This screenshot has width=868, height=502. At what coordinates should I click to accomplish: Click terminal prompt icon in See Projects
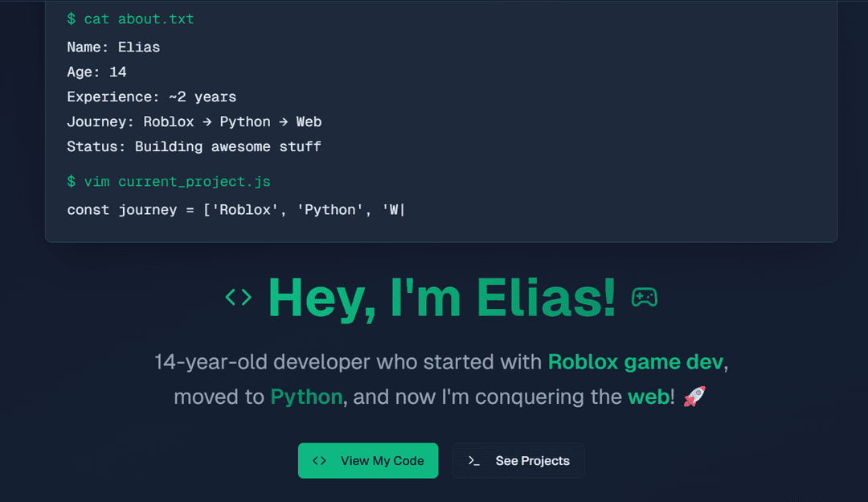pyautogui.click(x=474, y=461)
